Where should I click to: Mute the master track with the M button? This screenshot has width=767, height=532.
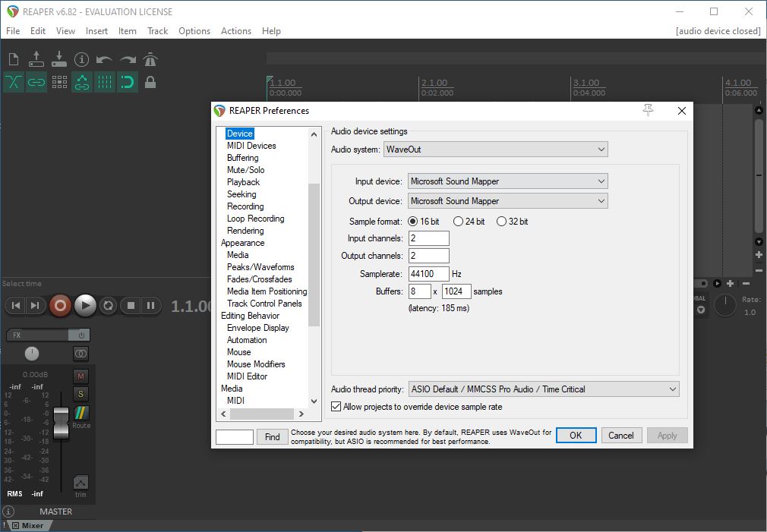point(80,376)
